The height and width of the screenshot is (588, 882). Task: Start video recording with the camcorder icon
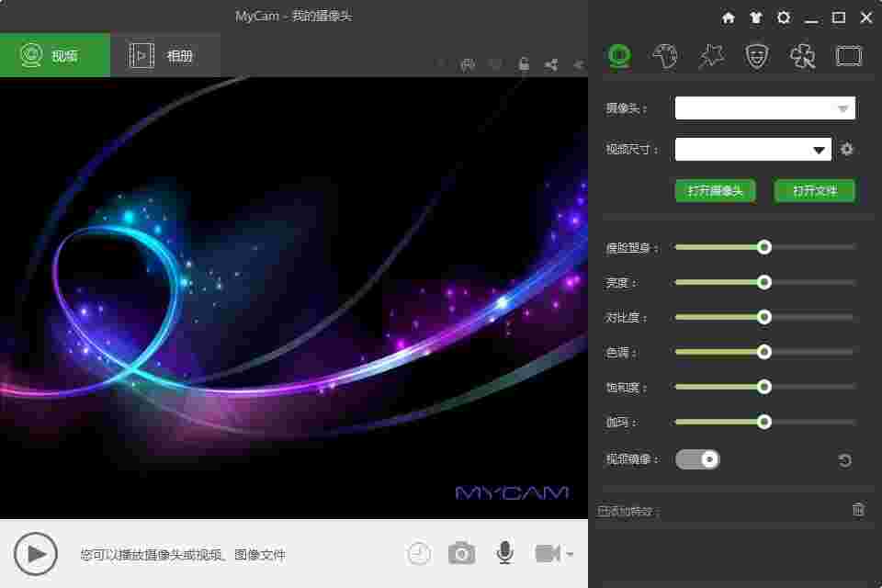(x=548, y=553)
